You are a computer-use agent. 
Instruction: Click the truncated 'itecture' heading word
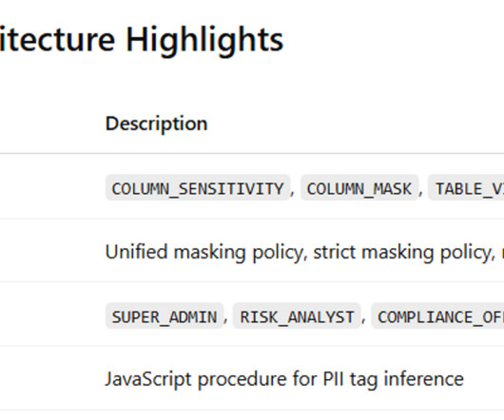[57, 40]
